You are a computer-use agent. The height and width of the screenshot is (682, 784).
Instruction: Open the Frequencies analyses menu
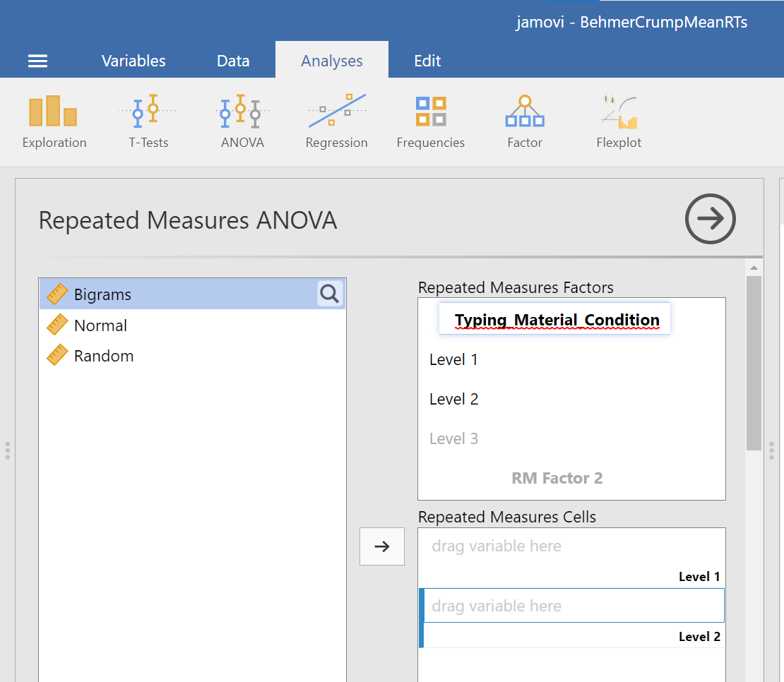point(431,121)
